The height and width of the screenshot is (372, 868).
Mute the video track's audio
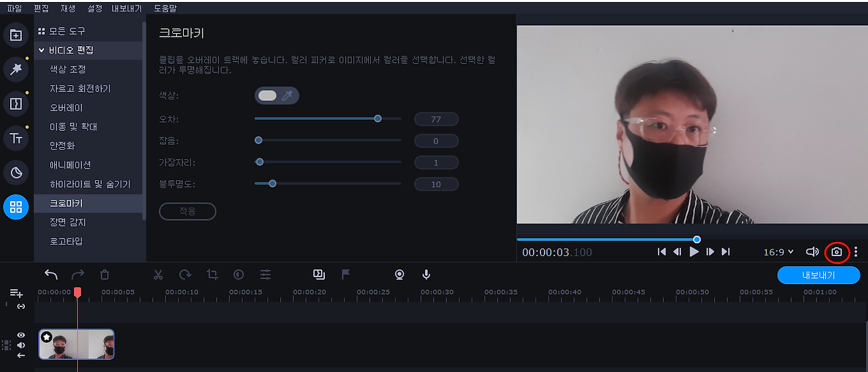tap(21, 345)
